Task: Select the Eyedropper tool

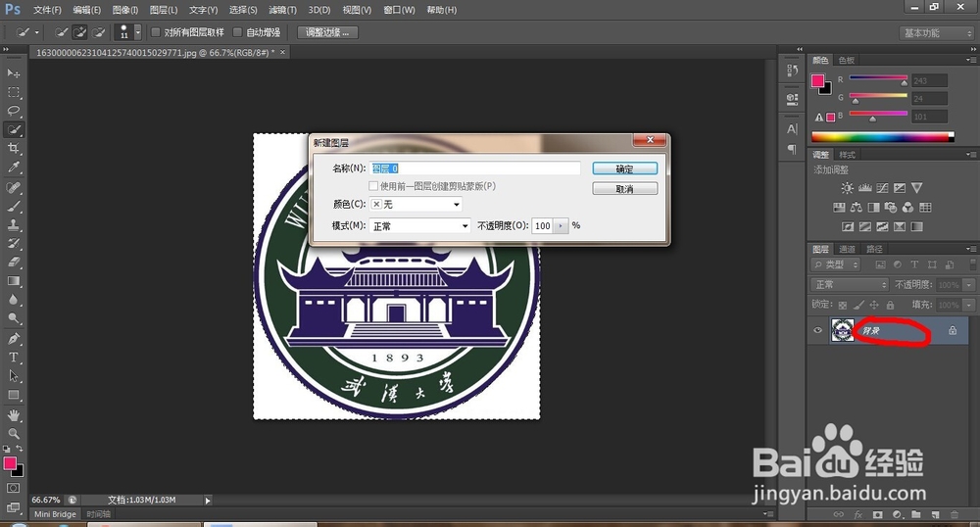Action: tap(13, 168)
